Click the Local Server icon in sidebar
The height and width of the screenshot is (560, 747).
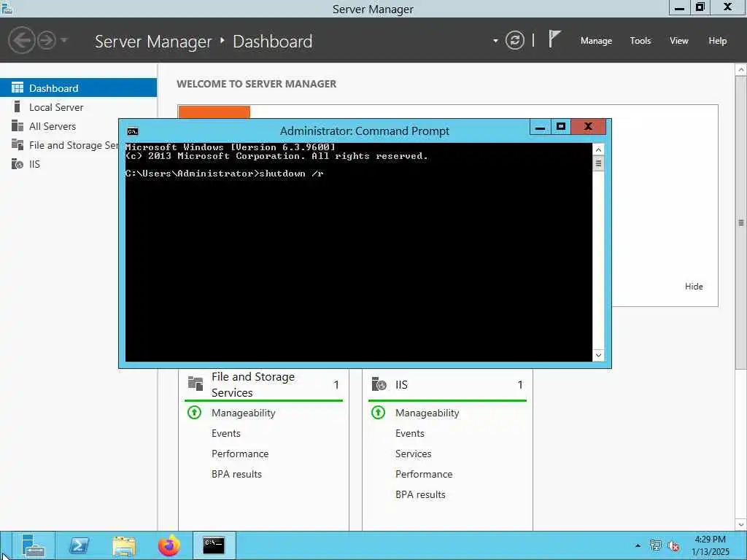pos(18,106)
